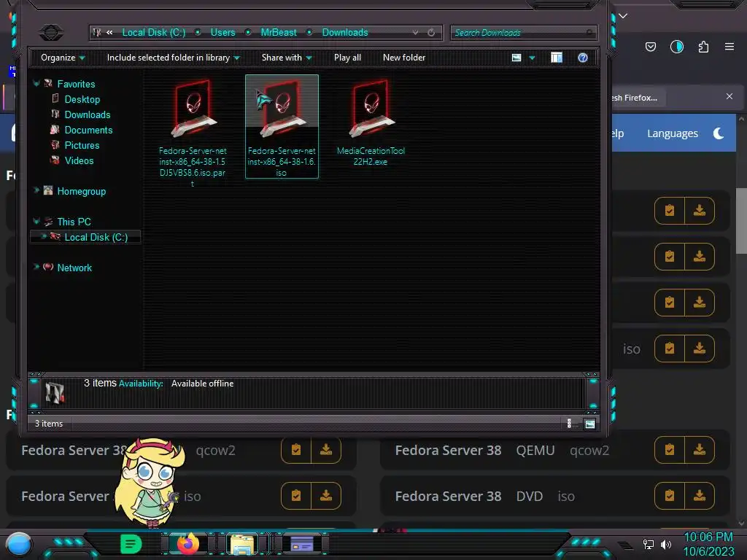Download Fedora Server 38 DVD iso
Viewport: 747px width, 560px height.
click(x=700, y=496)
